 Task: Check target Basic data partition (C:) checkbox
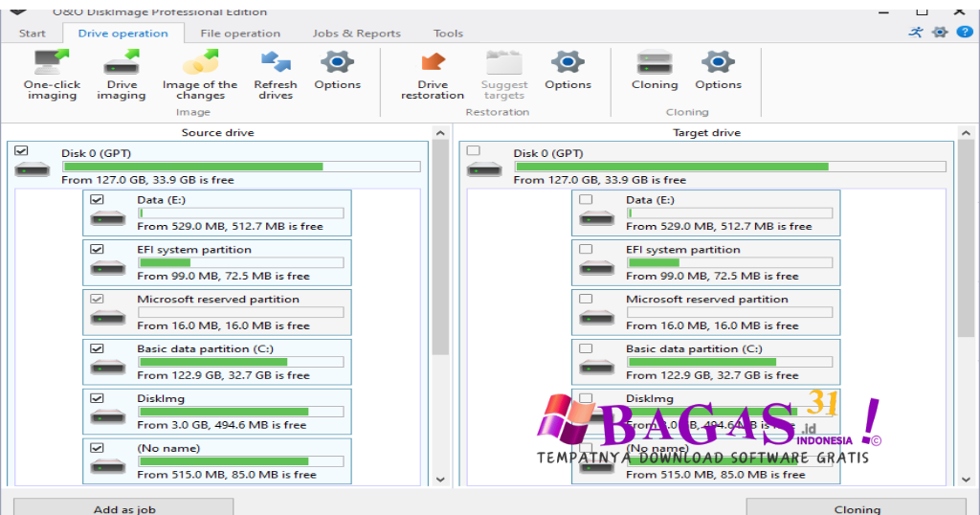pos(586,348)
